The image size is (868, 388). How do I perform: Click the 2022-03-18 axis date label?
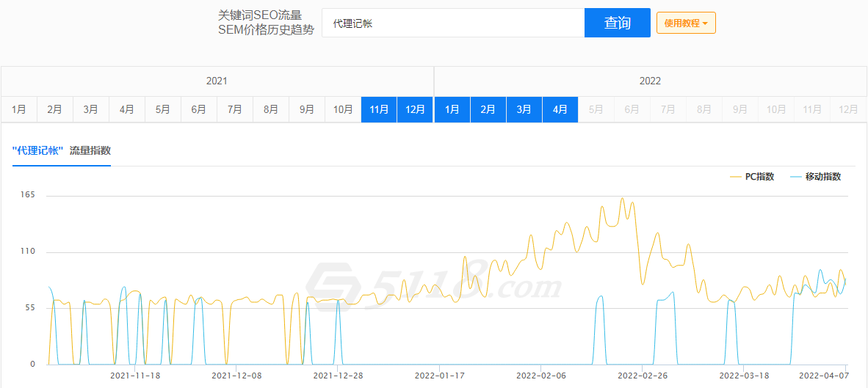pos(743,376)
